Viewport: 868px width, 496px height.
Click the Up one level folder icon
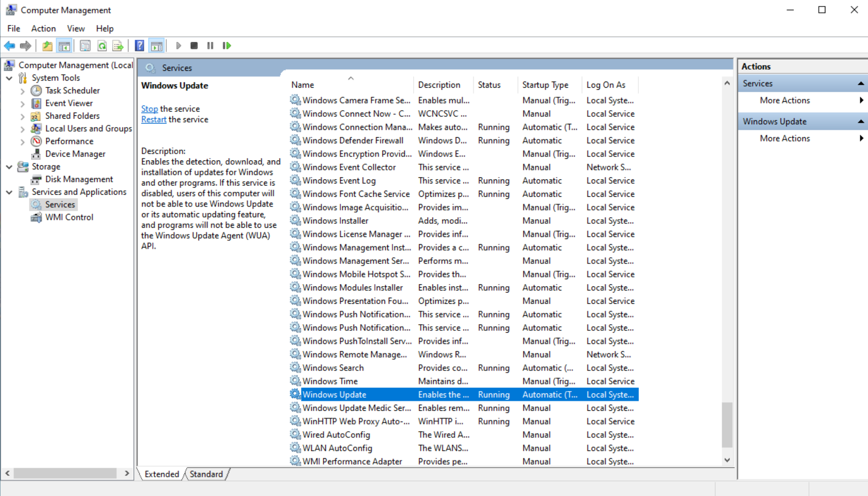48,46
